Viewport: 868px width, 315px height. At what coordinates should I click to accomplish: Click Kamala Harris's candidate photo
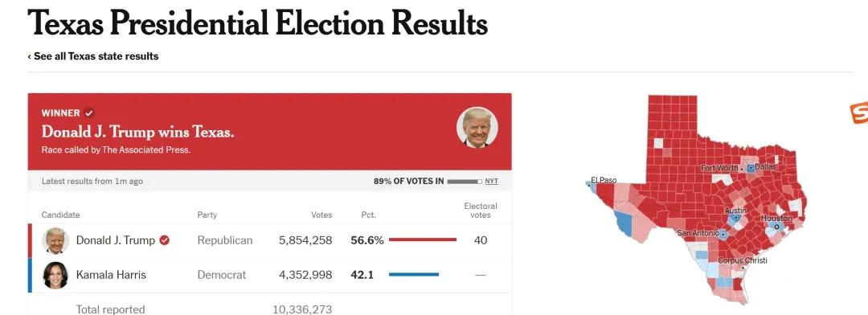(x=55, y=275)
